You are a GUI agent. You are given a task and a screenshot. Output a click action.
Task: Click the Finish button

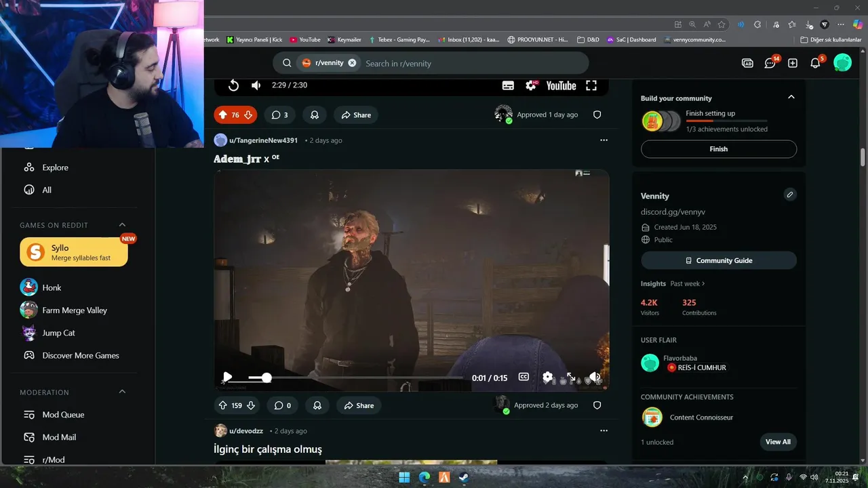pyautogui.click(x=719, y=149)
